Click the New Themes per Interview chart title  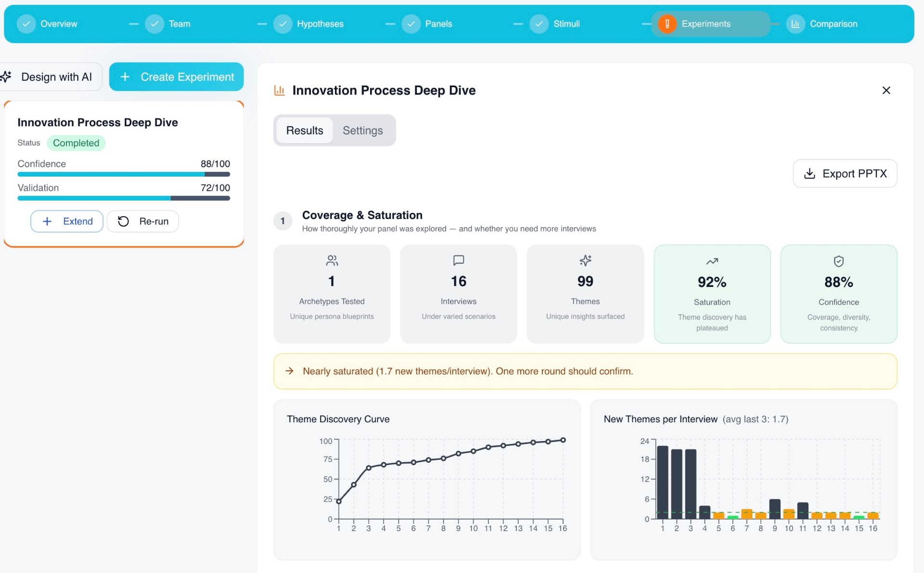point(660,419)
